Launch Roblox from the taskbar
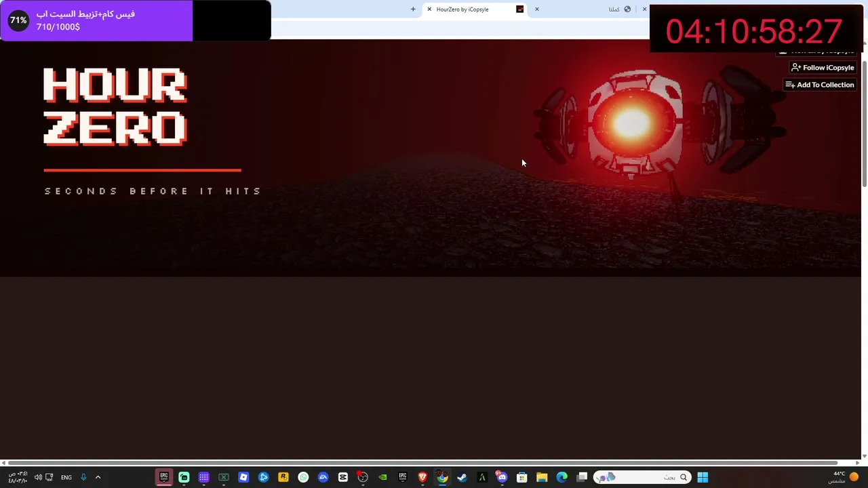The image size is (868, 488). [x=243, y=477]
